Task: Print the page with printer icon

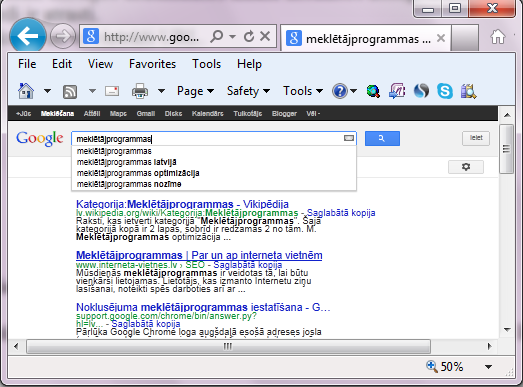Action: tap(140, 91)
